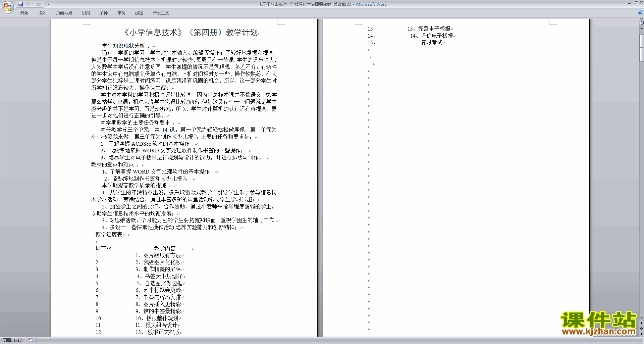644x344 pixels.
Task: Open the Office button menu
Action: (x=8, y=7)
